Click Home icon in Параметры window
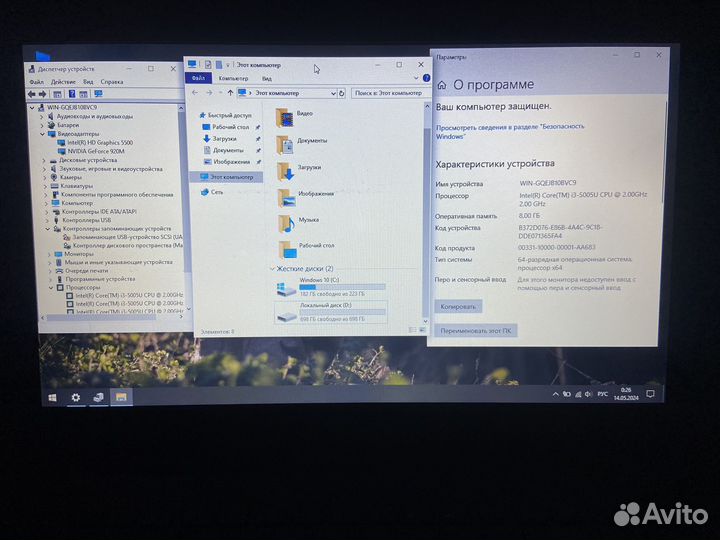This screenshot has height=540, width=720. click(442, 85)
